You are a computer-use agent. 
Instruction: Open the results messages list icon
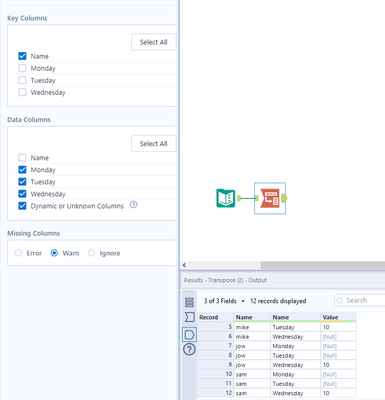(189, 302)
